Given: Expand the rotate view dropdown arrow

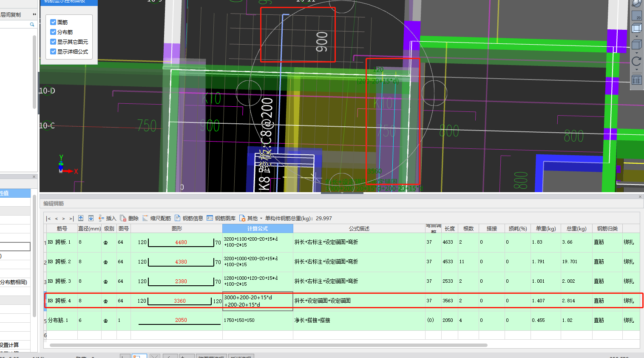Looking at the screenshot, I should tap(637, 70).
